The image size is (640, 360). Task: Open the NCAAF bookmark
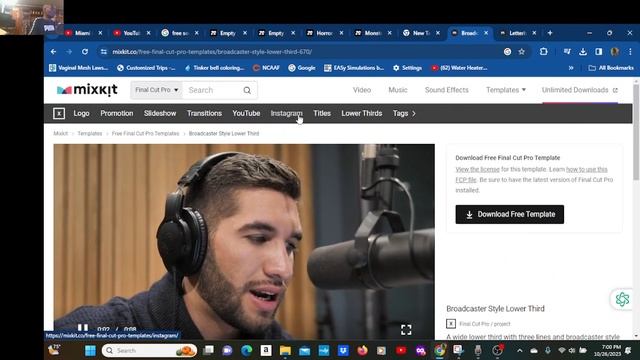click(266, 68)
